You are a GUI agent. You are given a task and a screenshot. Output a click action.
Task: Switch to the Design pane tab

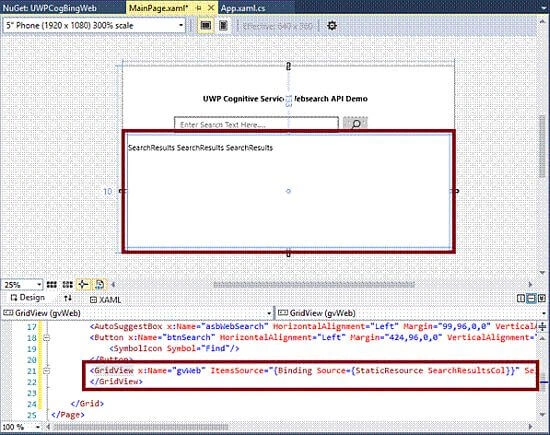point(28,298)
